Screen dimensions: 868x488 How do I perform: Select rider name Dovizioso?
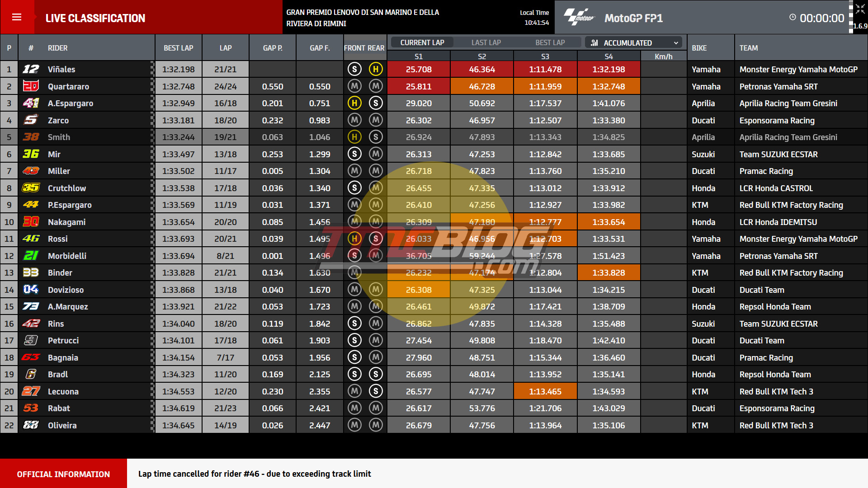[x=66, y=290]
